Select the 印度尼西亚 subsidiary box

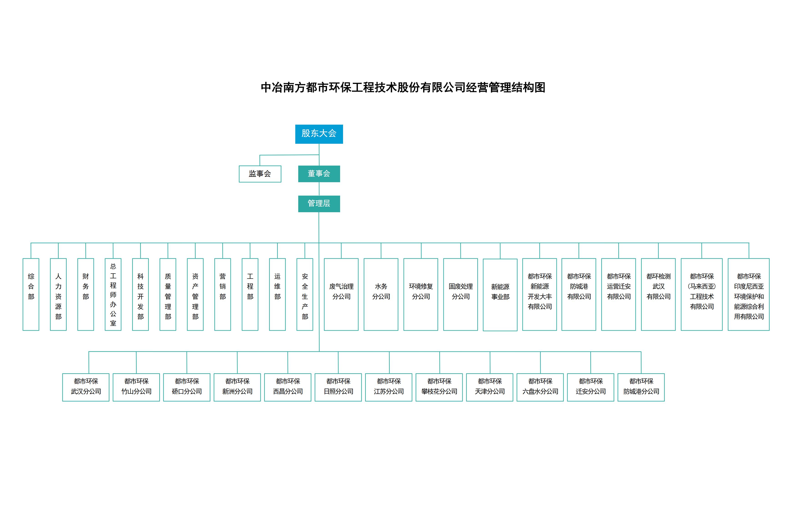pyautogui.click(x=749, y=294)
